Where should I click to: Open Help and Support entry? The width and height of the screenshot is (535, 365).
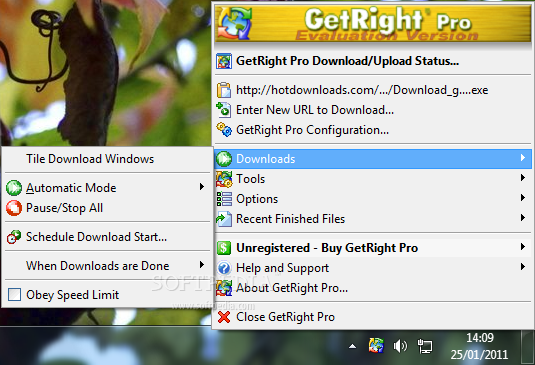(373, 268)
